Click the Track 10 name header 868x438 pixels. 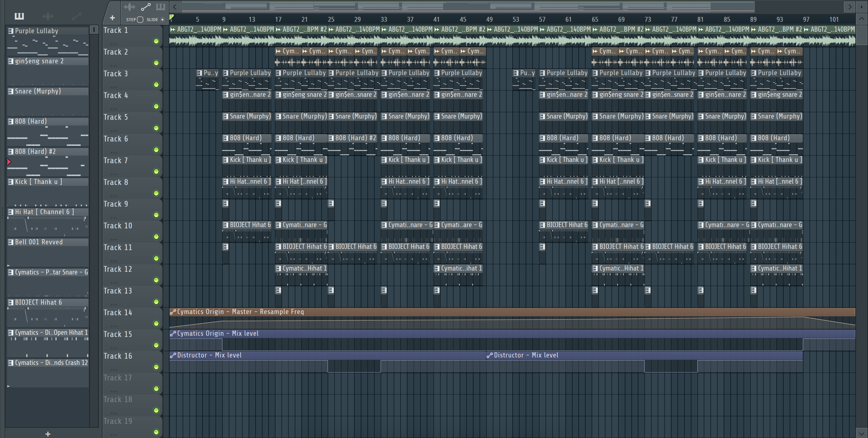coord(118,226)
